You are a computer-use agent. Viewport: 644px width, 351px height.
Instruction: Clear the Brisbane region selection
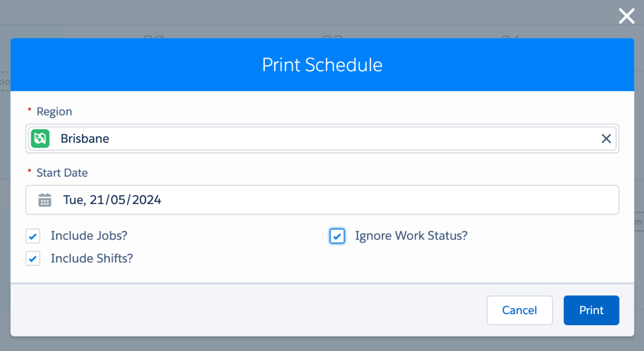(606, 139)
